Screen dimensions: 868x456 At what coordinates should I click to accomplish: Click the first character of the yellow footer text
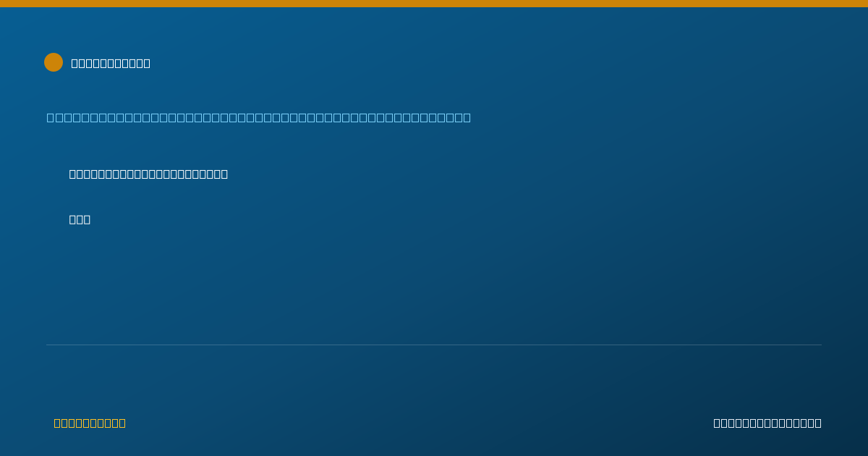[x=57, y=423]
